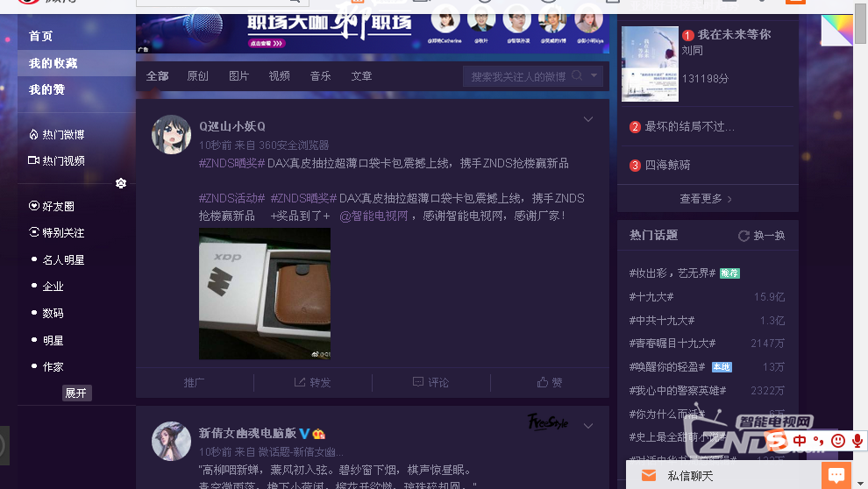Open the search filter dropdown arrow
Screen dimensions: 868x489
(x=595, y=76)
